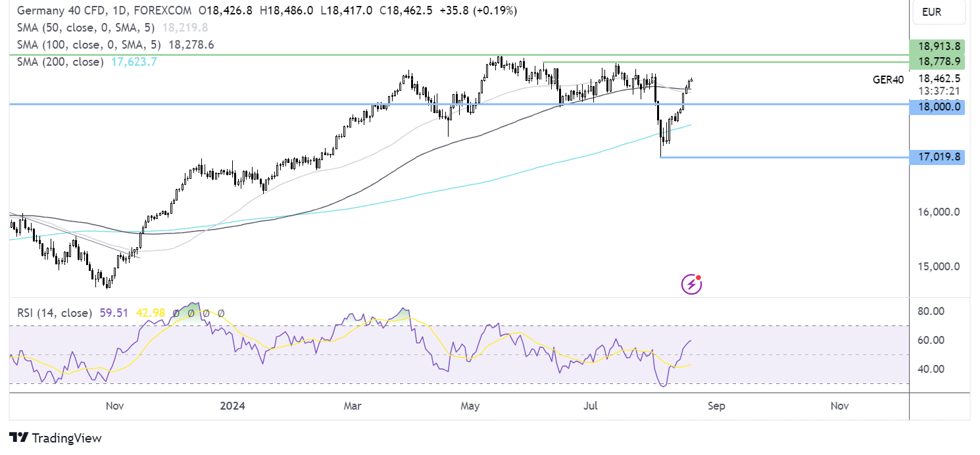Screen dimensions: 980x455
Task: Click the GER40 symbol label
Action: pyautogui.click(x=888, y=80)
